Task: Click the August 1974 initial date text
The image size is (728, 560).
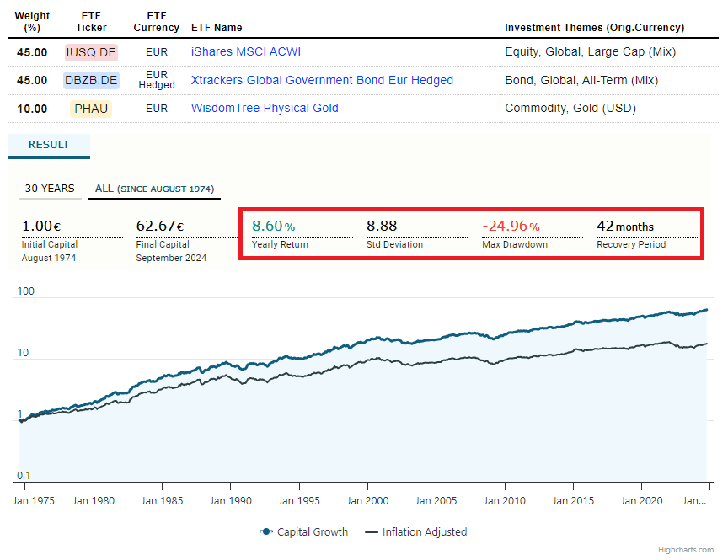Action: pos(49,258)
